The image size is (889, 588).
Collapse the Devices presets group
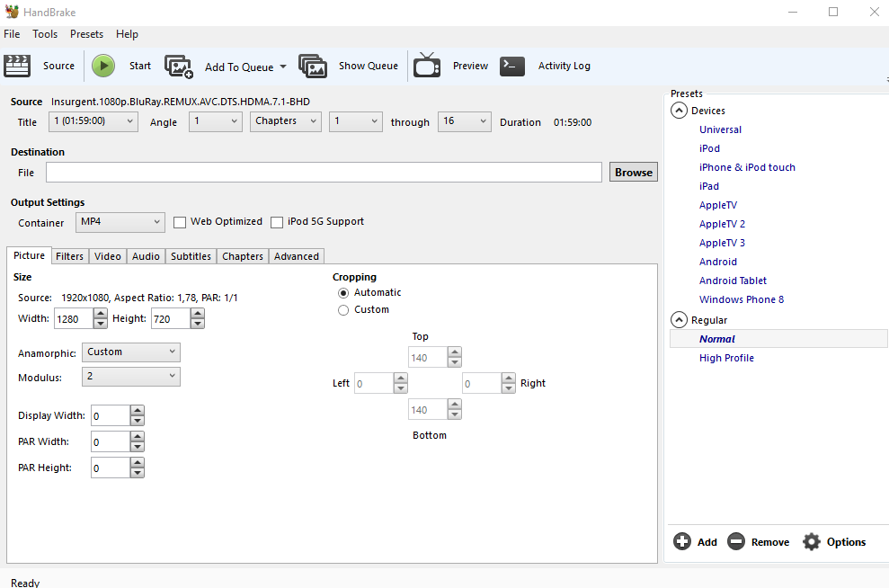coord(679,111)
